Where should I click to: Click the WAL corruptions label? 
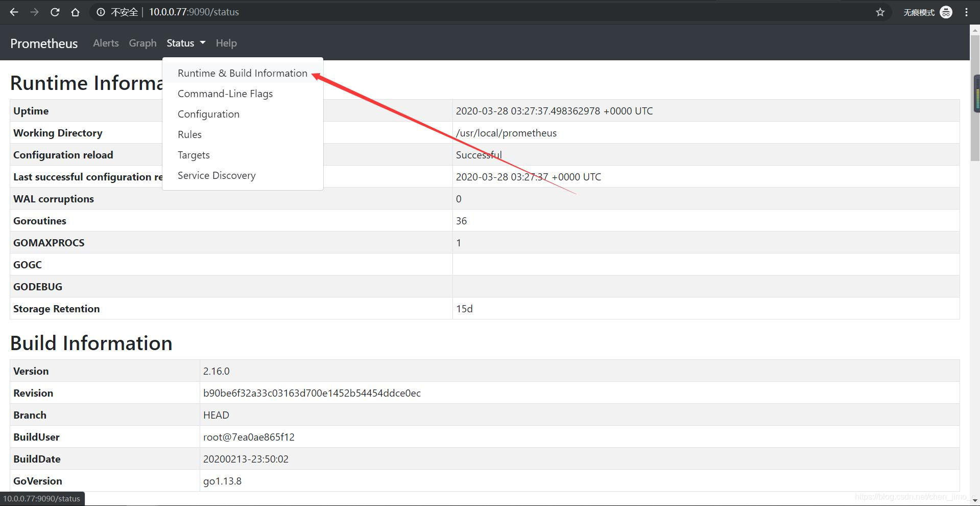click(54, 199)
